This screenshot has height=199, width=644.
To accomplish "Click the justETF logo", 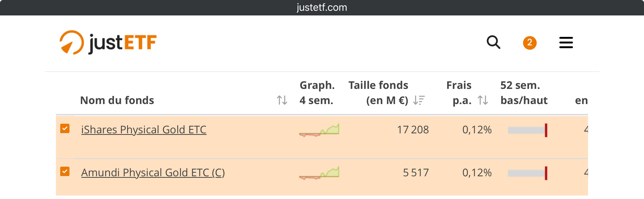I will click(x=108, y=42).
